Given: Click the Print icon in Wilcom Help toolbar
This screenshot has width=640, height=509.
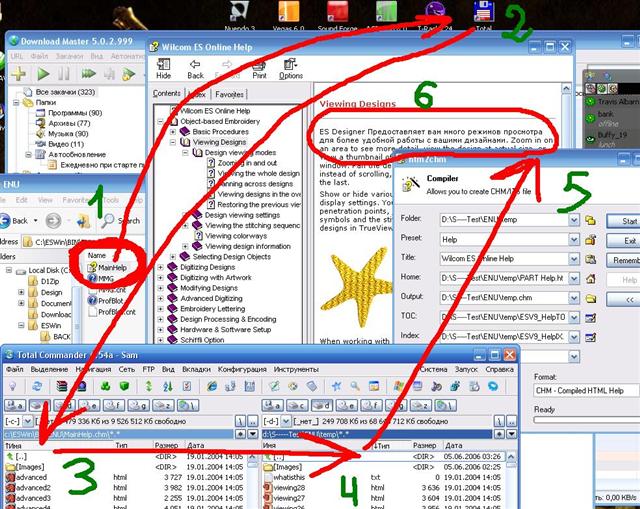Looking at the screenshot, I should (259, 68).
